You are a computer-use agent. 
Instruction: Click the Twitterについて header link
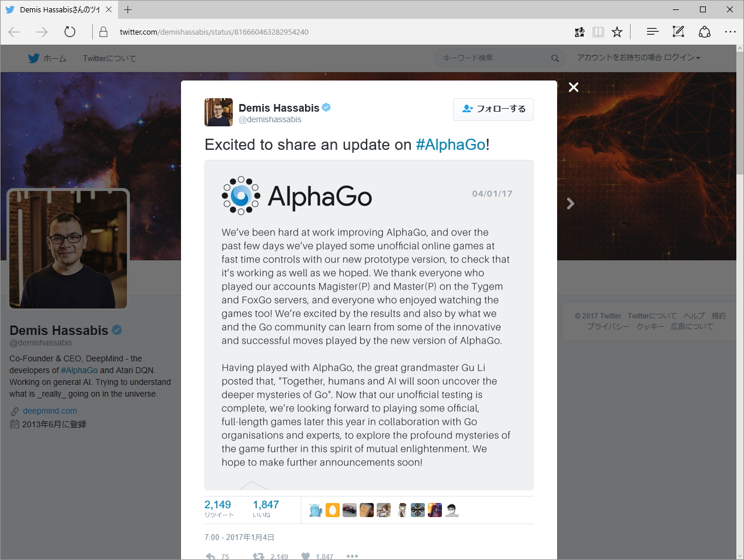[x=109, y=58]
